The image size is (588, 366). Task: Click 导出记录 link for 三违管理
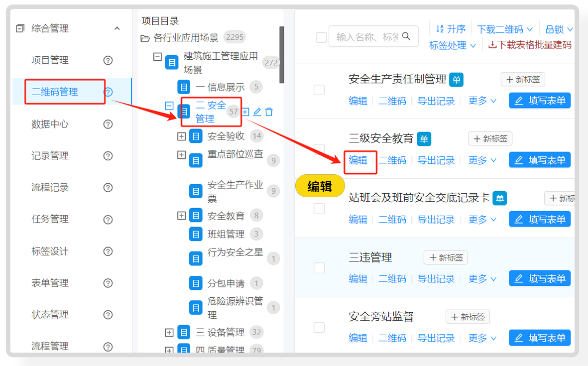[436, 279]
